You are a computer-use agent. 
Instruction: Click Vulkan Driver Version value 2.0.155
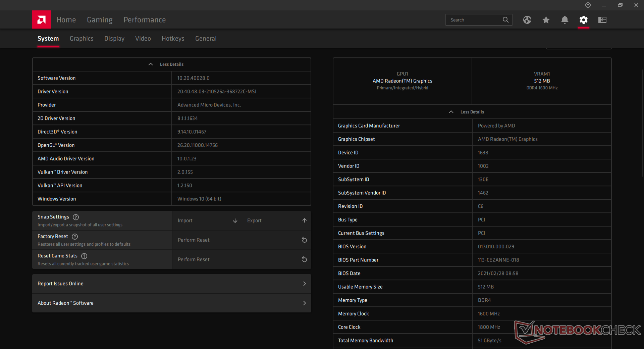point(185,172)
